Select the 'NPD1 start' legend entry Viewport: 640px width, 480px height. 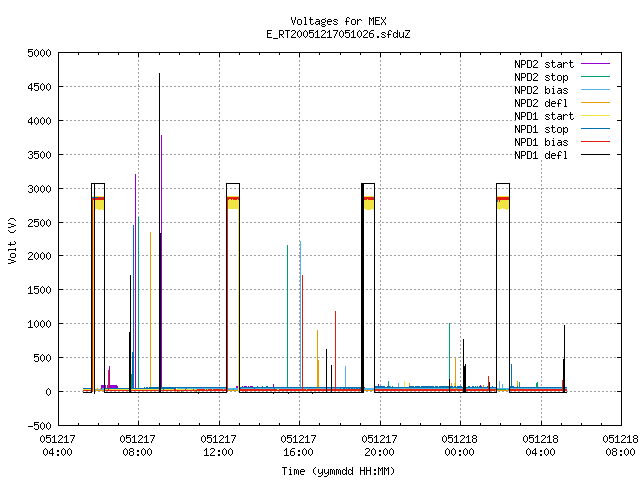point(544,116)
